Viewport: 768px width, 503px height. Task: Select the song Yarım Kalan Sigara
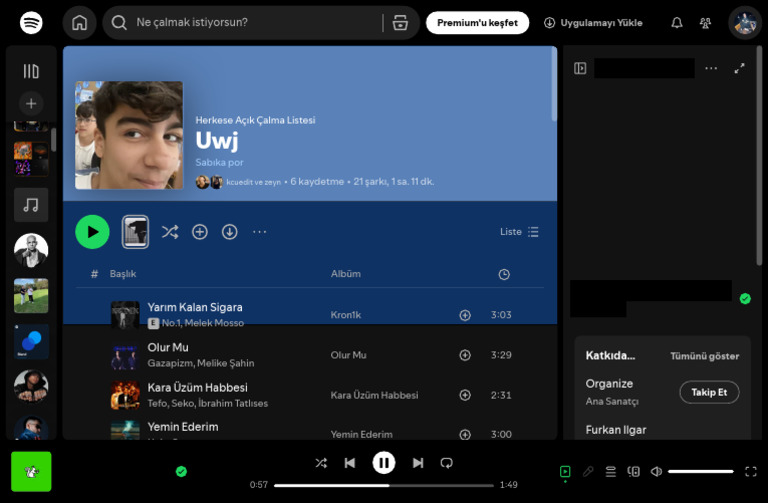(195, 307)
